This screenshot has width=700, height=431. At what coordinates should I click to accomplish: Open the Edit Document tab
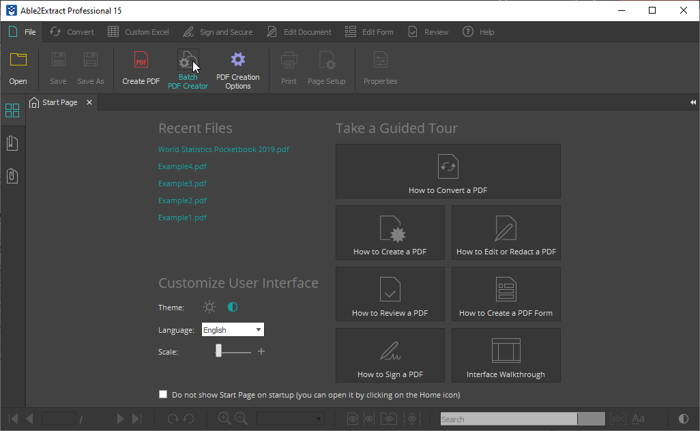tap(300, 32)
